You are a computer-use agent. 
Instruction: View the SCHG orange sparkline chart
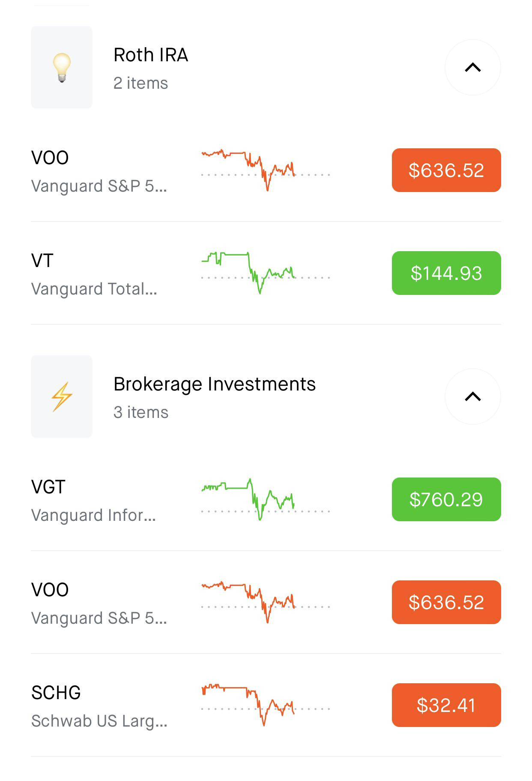(x=266, y=705)
